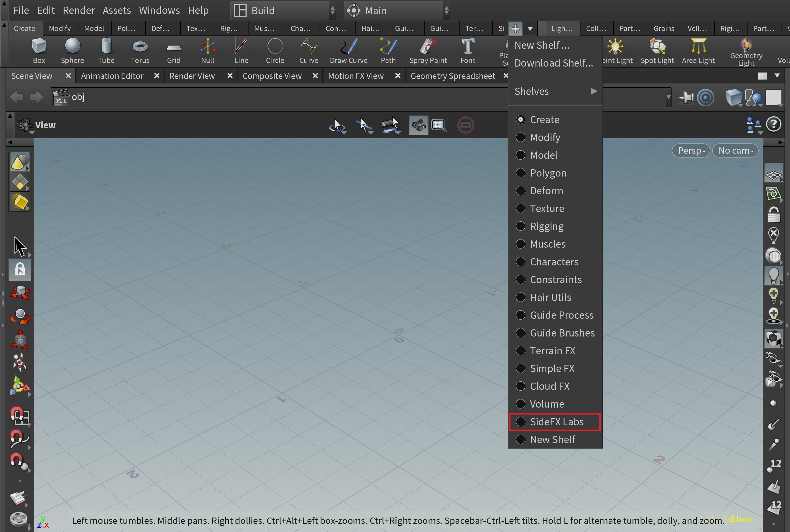Enable the Texture shelf radio option
The image size is (790, 532).
(x=521, y=208)
